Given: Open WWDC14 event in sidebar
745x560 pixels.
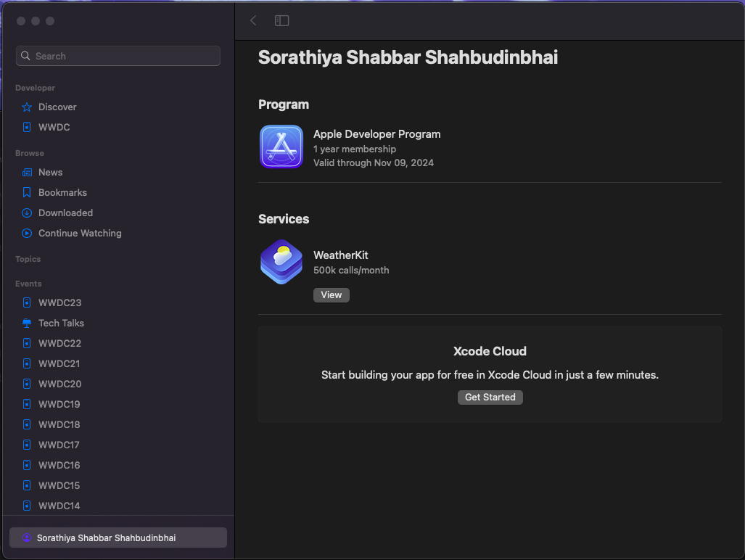Looking at the screenshot, I should click(x=59, y=506).
